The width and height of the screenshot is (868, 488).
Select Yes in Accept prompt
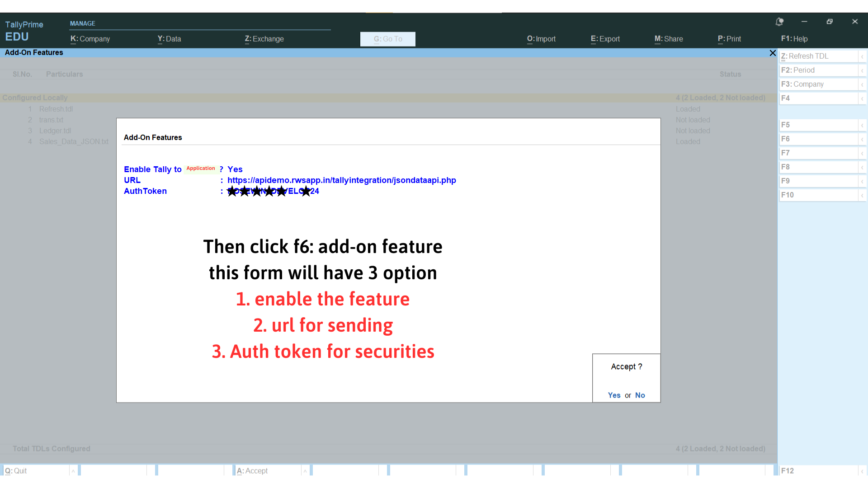[614, 395]
